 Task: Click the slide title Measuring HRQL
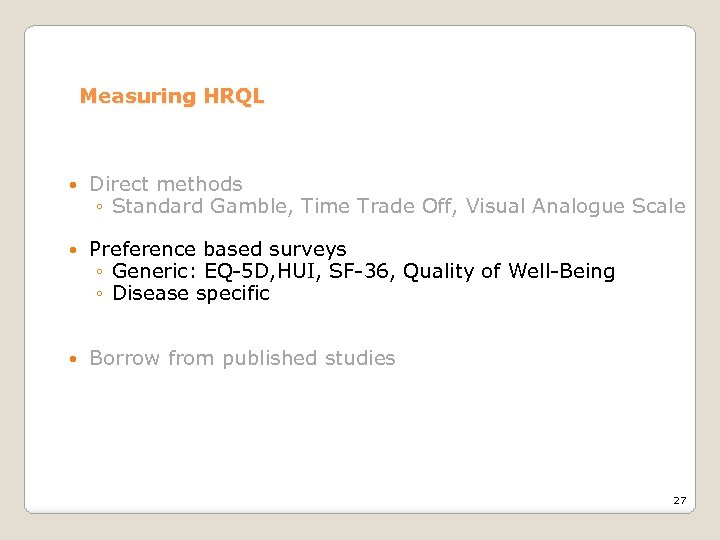171,97
